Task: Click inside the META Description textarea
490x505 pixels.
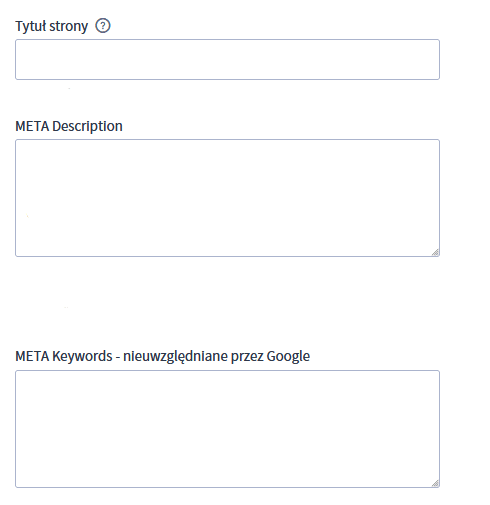Action: point(227,198)
